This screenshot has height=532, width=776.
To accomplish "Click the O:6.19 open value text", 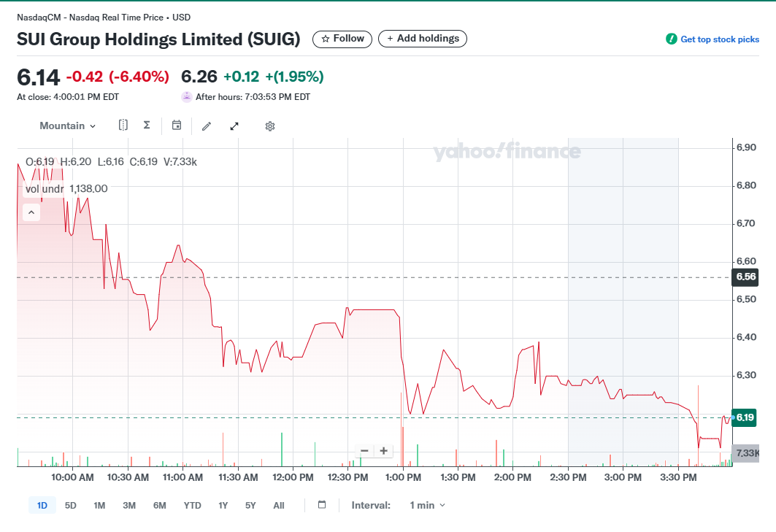I will 39,162.
